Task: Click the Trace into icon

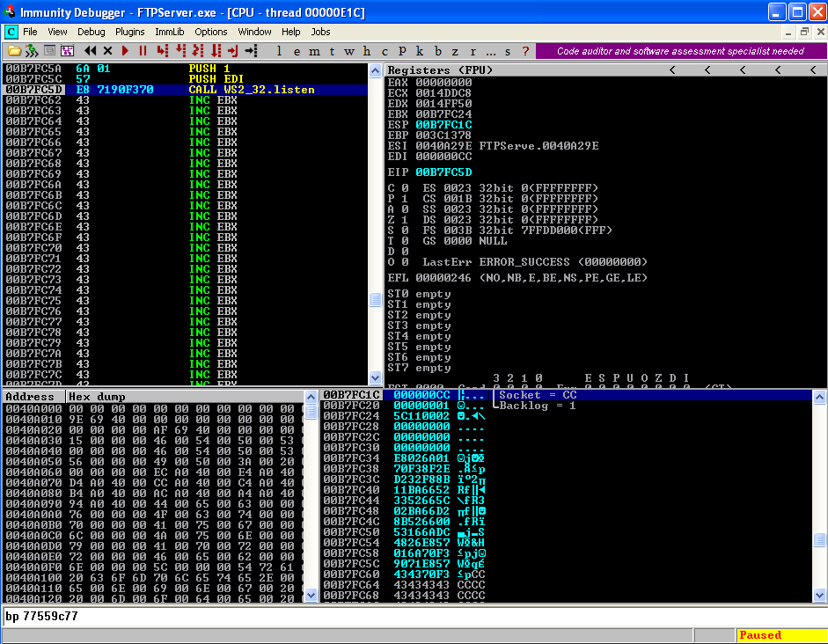Action: pos(198,51)
